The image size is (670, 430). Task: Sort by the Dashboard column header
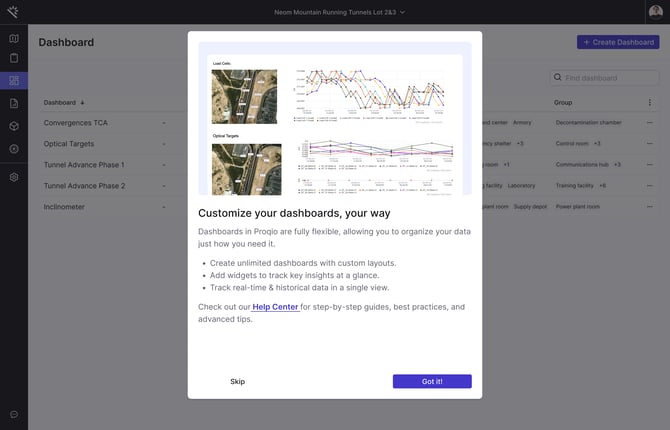coord(64,103)
